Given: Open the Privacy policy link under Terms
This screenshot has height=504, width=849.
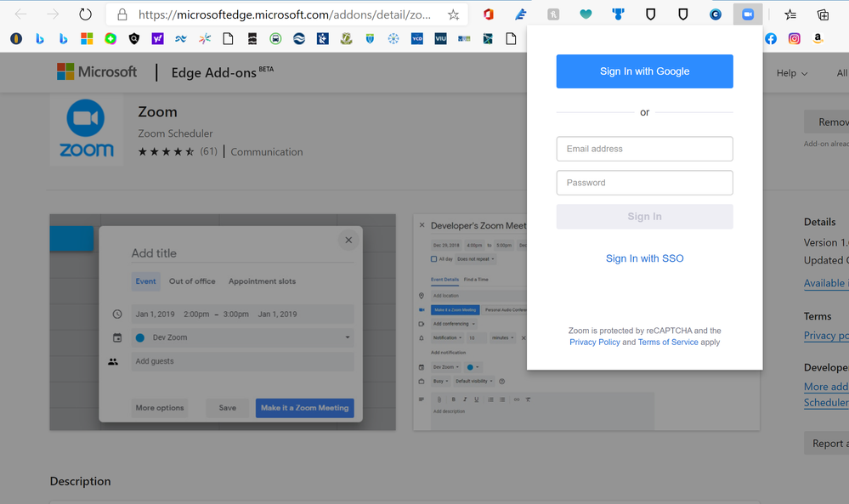Looking at the screenshot, I should (826, 336).
